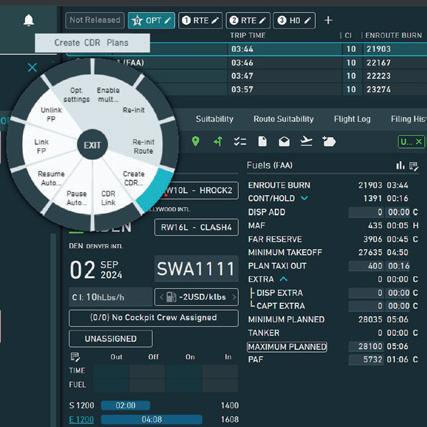Select the row with enroute burn 22167
The width and height of the screenshot is (427, 427).
[x=247, y=63]
